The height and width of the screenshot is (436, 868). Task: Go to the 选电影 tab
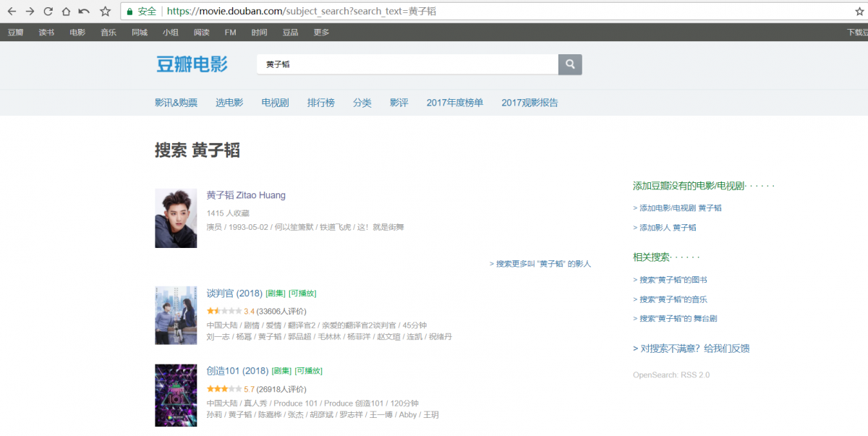point(229,103)
